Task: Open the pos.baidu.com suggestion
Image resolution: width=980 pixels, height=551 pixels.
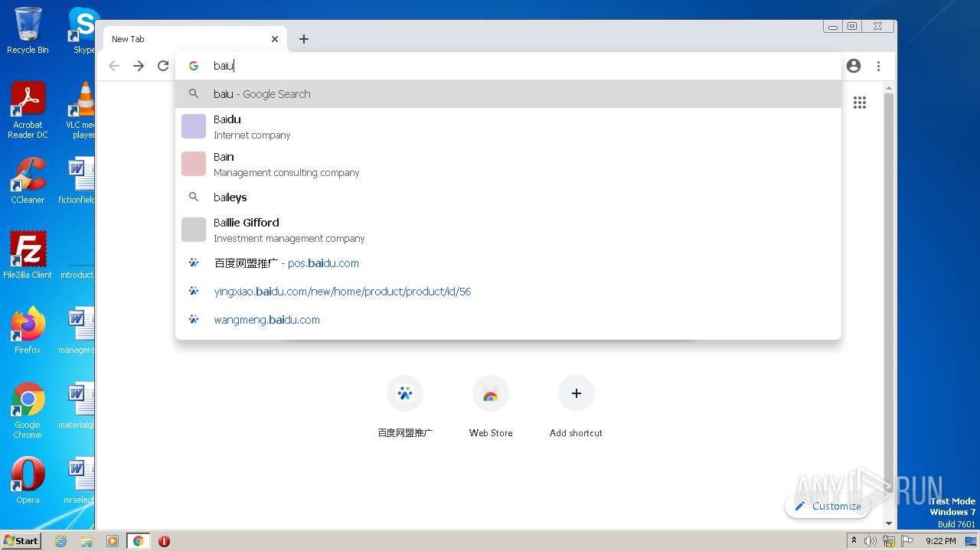Action: (508, 263)
